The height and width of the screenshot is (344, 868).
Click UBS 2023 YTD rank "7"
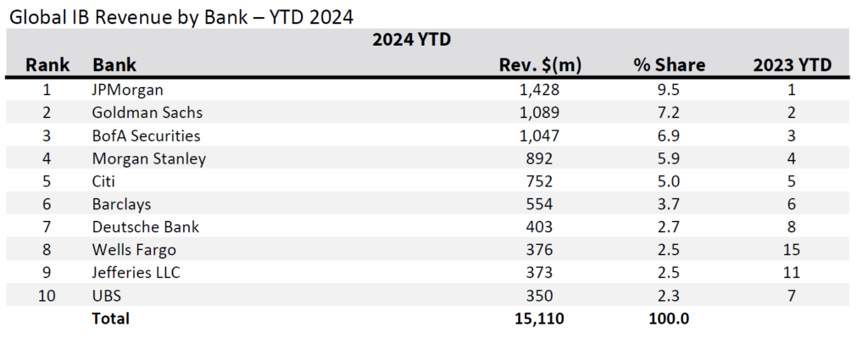pos(792,296)
